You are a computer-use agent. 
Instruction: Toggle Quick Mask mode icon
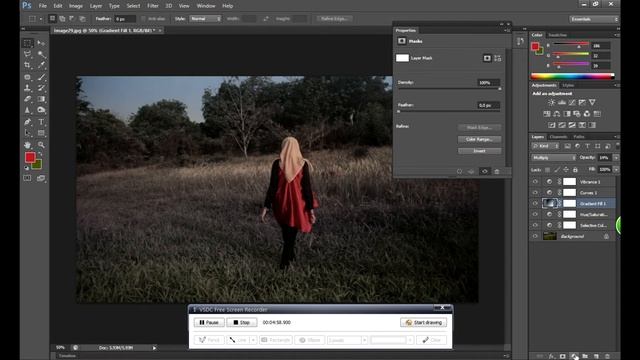[x=27, y=178]
